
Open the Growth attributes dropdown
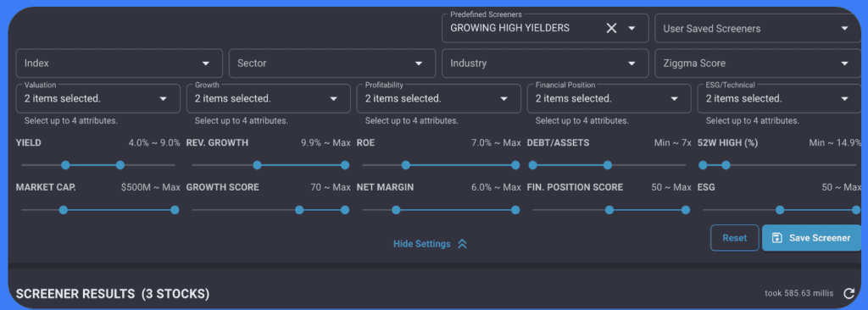269,98
